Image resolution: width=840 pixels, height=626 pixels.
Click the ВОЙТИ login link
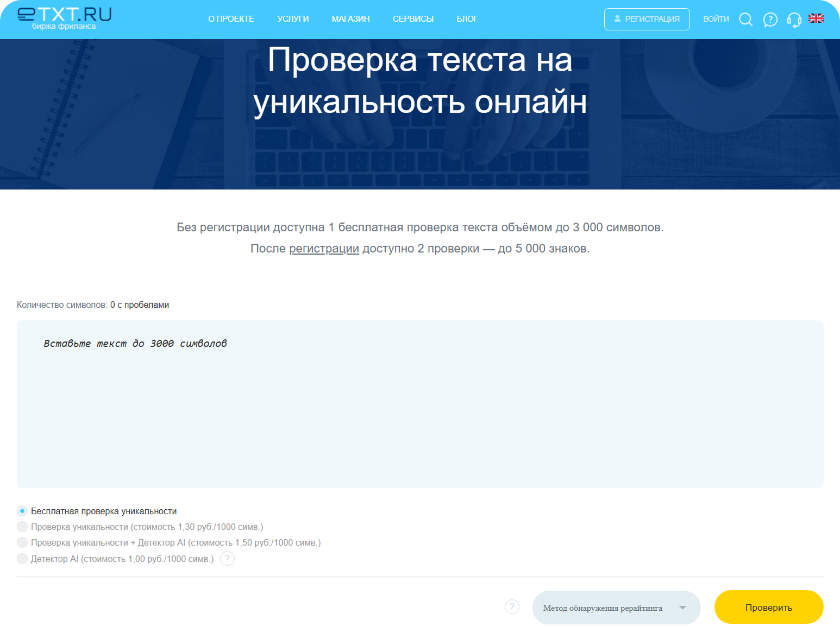[716, 19]
